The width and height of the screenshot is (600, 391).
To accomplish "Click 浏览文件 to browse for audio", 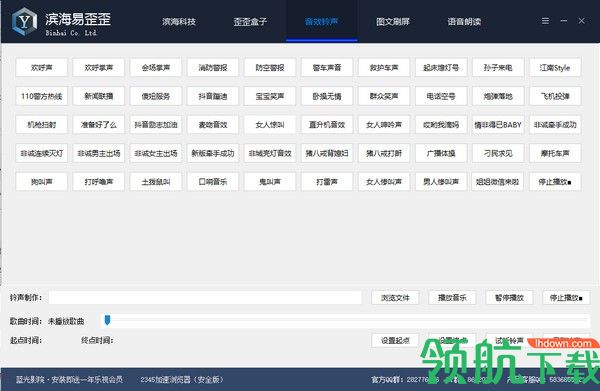I will coord(395,298).
